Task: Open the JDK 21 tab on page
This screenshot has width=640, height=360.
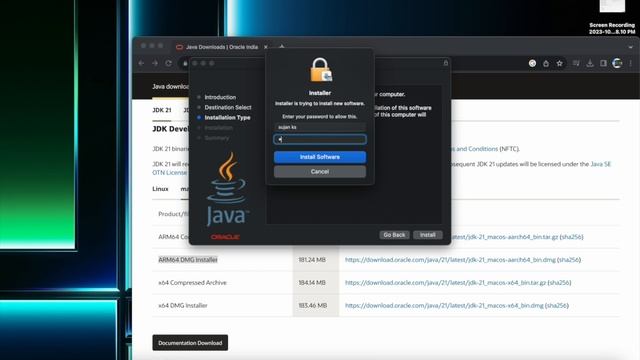Action: 162,110
